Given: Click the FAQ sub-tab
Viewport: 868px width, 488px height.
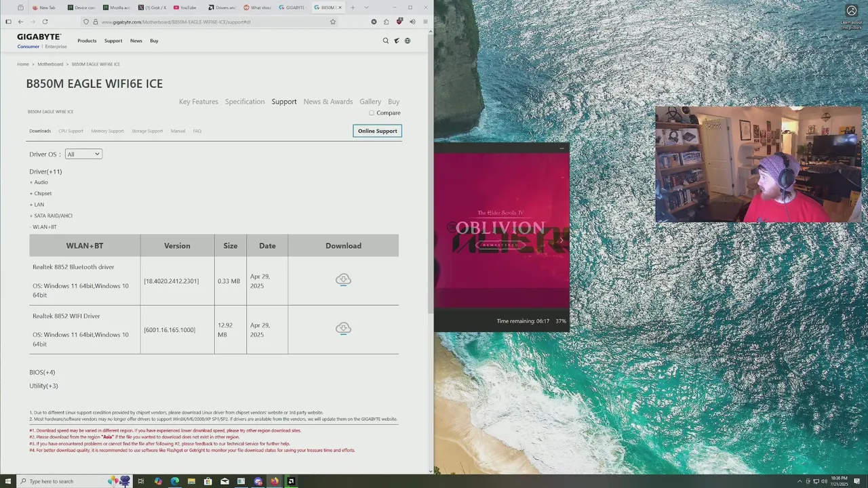Looking at the screenshot, I should [x=197, y=131].
